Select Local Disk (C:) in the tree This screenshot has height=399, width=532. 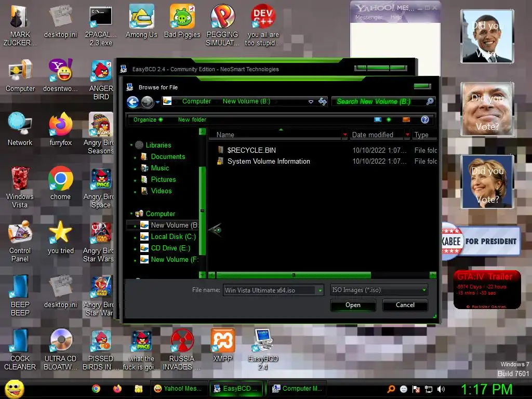coord(173,236)
